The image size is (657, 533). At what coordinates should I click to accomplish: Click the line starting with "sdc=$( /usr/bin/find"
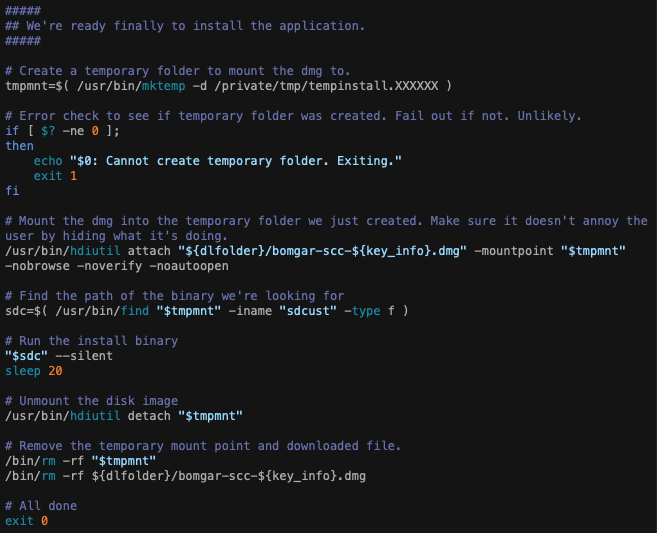[207, 311]
